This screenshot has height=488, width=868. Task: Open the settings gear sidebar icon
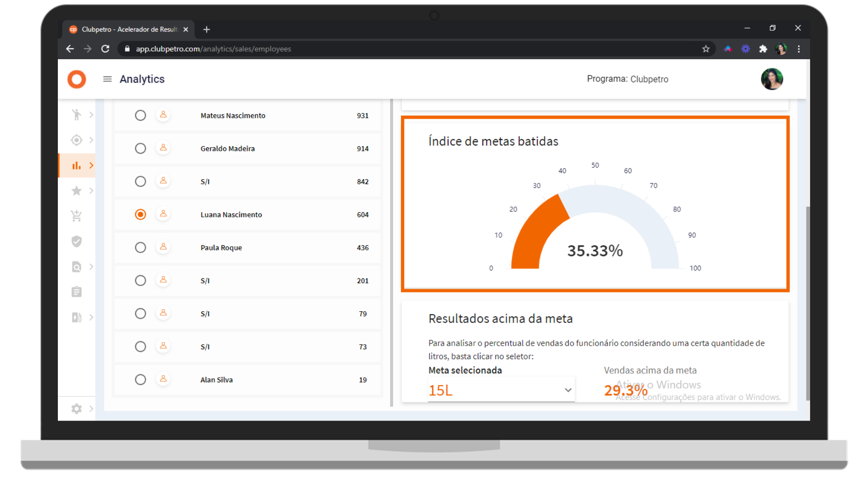pos(76,408)
